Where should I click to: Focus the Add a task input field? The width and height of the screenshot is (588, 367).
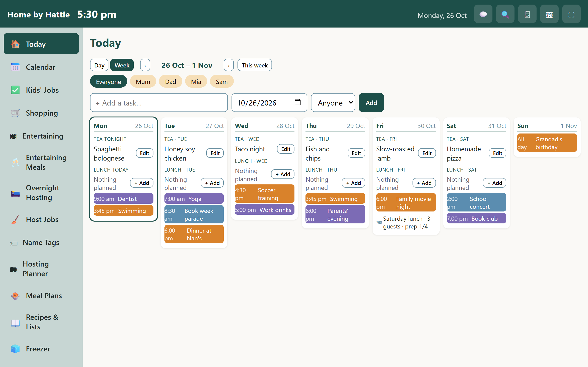tap(159, 103)
